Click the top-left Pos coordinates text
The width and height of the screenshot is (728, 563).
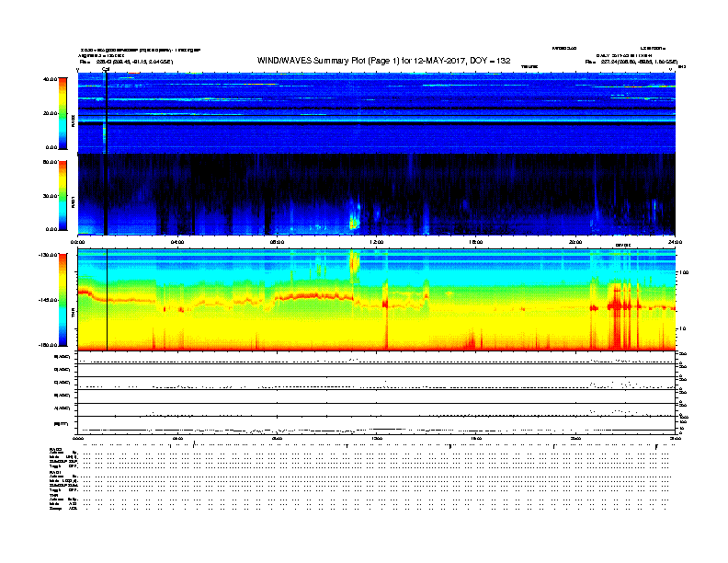pyautogui.click(x=126, y=62)
